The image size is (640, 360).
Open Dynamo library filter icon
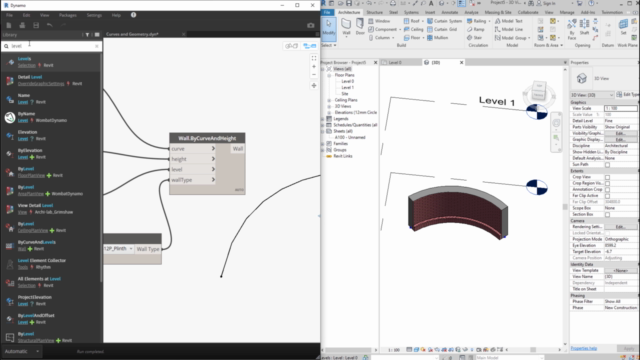[x=87, y=35]
